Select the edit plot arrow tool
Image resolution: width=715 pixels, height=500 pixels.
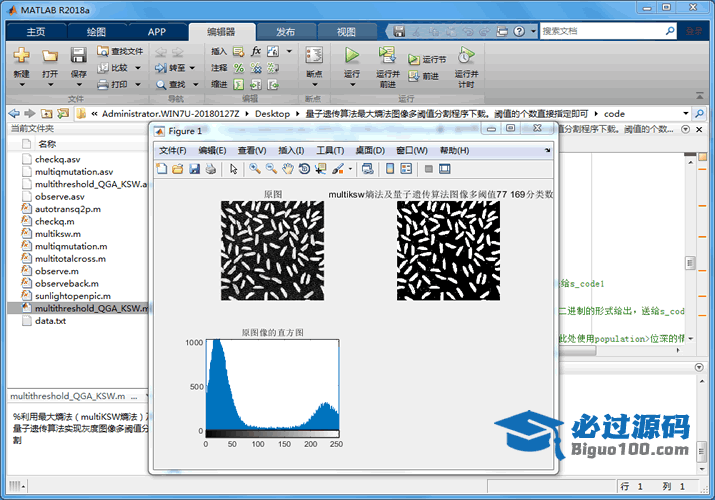233,169
